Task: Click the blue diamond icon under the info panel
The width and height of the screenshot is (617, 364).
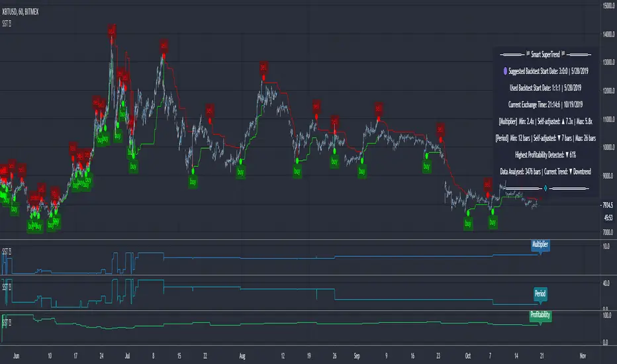Action: point(546,189)
